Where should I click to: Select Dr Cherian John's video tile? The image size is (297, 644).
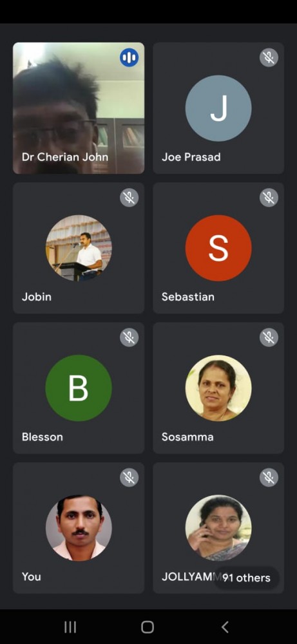click(x=79, y=108)
